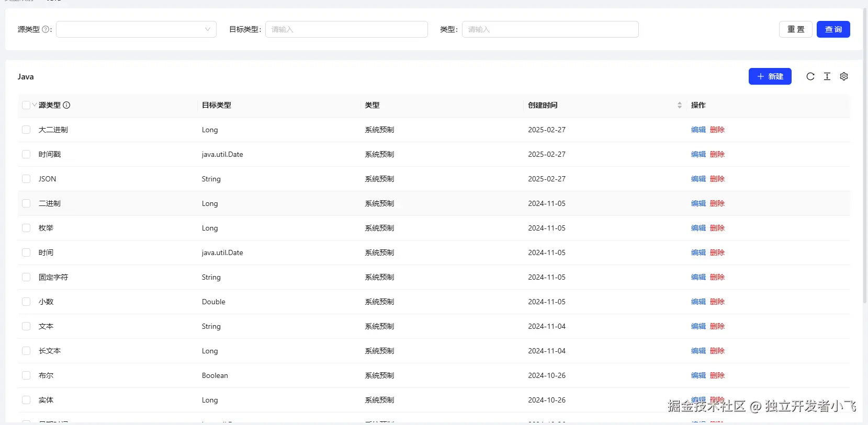Click the Java table title
Screen dimensions: 868x425
(x=26, y=76)
